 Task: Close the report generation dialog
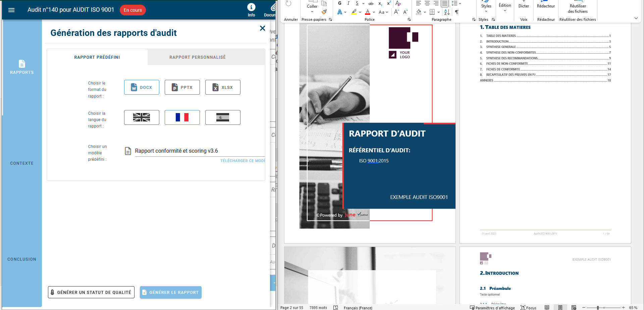click(262, 29)
